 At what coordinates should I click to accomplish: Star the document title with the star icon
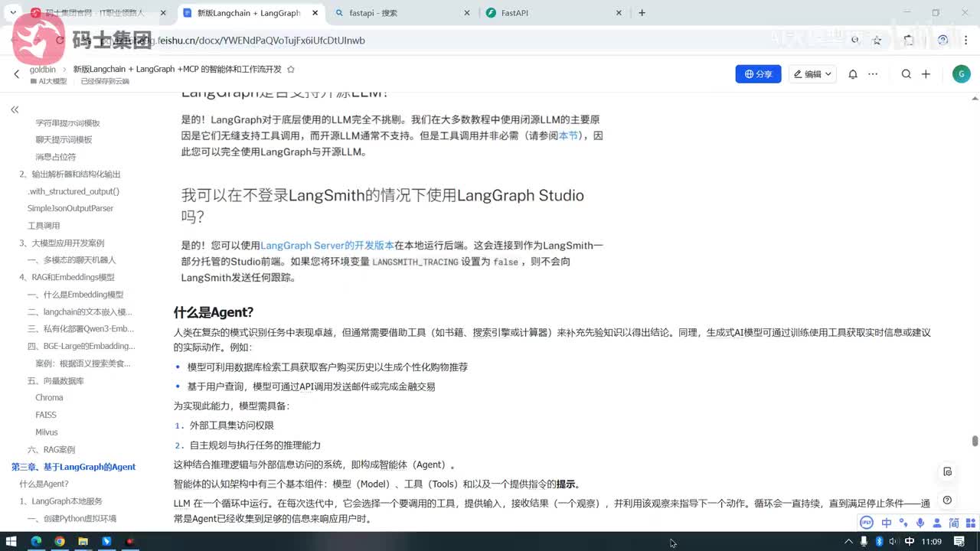pos(290,70)
